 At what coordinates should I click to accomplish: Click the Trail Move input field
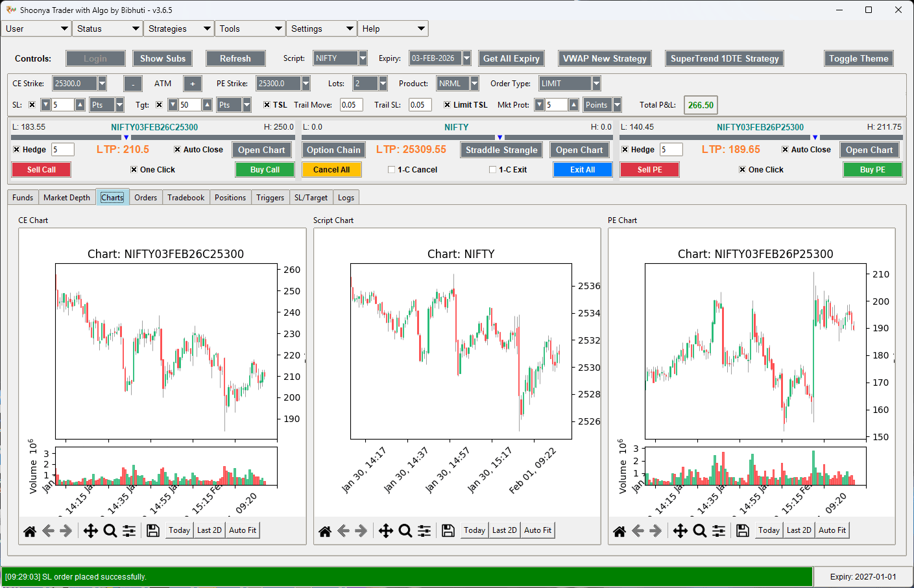click(x=351, y=104)
